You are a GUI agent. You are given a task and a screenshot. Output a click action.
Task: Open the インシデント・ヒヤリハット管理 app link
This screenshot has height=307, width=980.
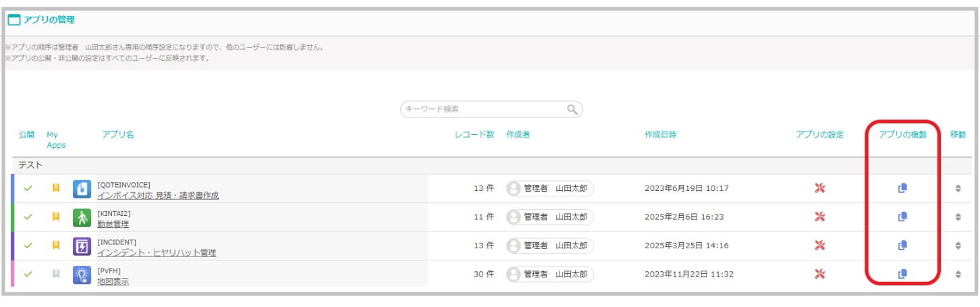pyautogui.click(x=157, y=253)
